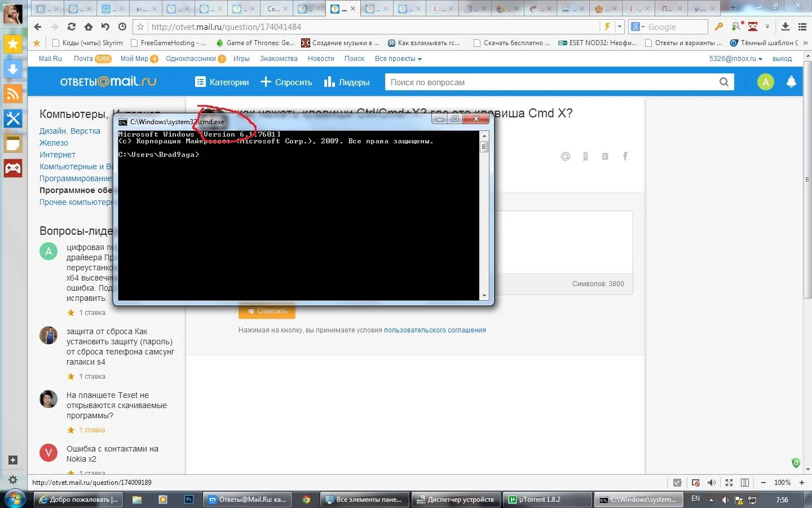Click the search magnifier icon
This screenshot has width=812, height=508.
724,82
